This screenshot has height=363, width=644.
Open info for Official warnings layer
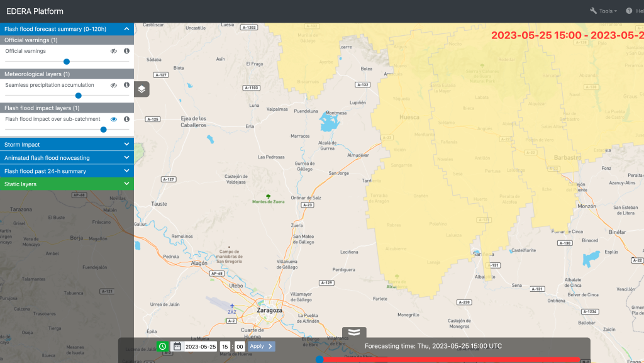click(x=126, y=51)
